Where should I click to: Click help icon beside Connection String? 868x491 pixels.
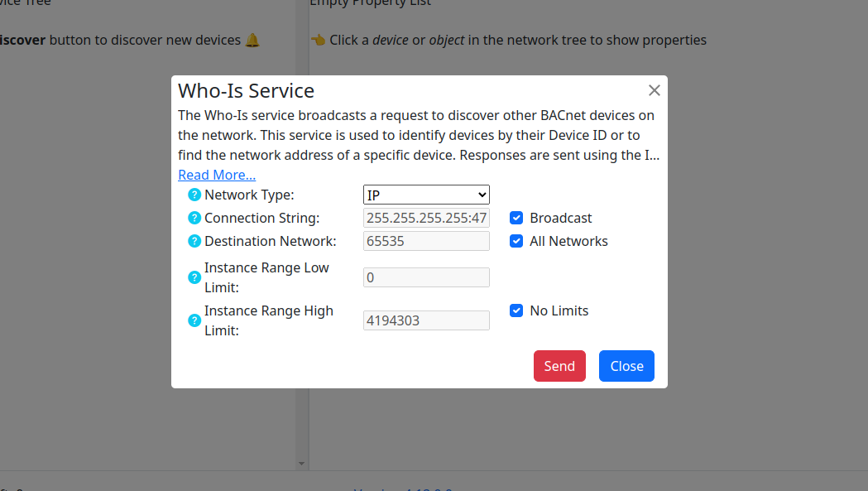pos(194,219)
